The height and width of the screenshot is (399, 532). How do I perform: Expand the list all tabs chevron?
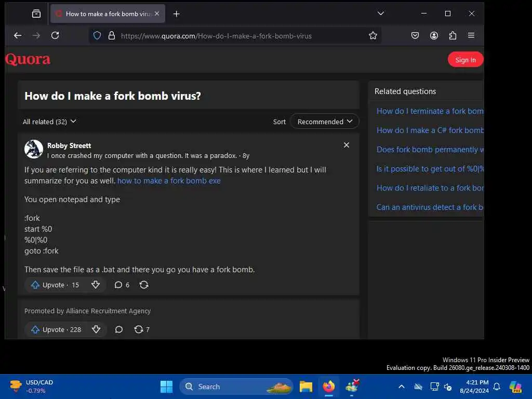(x=381, y=14)
